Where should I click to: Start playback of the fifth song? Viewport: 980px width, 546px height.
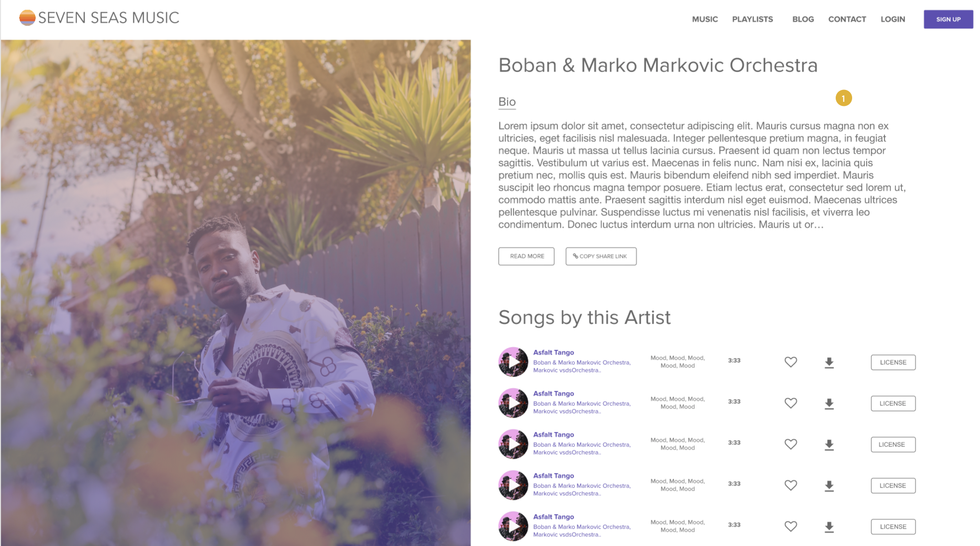coord(513,526)
